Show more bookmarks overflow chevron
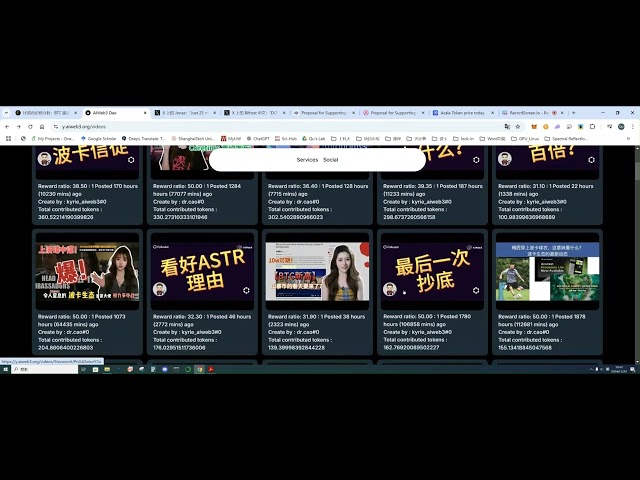The image size is (640, 480). click(x=628, y=139)
